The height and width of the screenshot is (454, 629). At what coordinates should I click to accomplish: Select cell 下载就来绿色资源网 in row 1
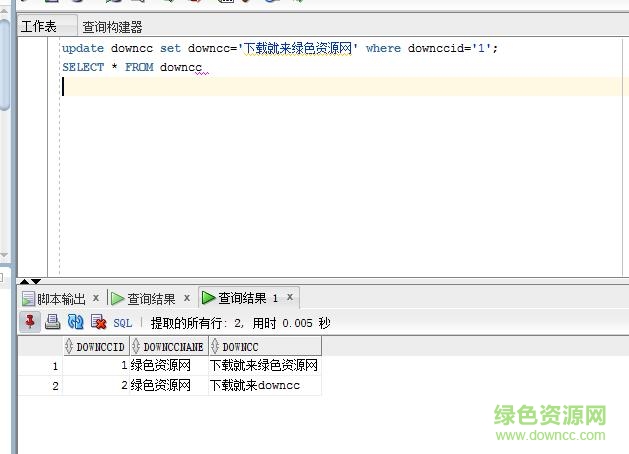click(x=265, y=365)
